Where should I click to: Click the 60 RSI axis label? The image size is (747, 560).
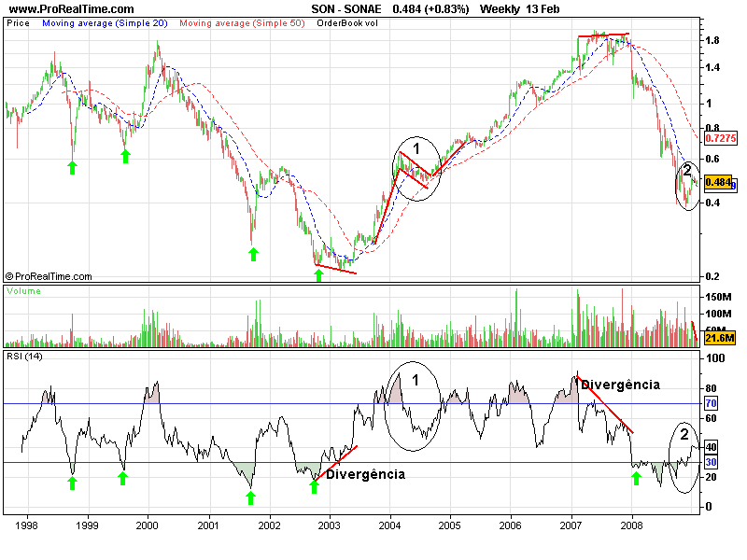(x=712, y=418)
